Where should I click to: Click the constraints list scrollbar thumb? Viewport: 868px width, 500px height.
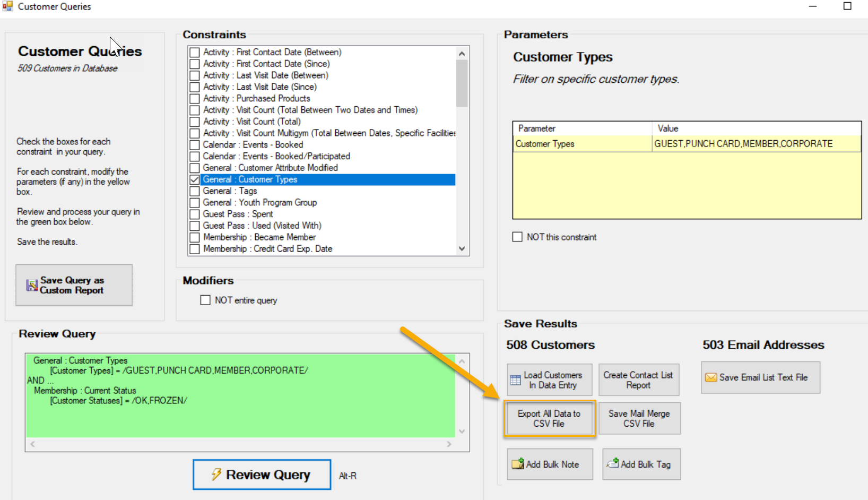pyautogui.click(x=462, y=83)
